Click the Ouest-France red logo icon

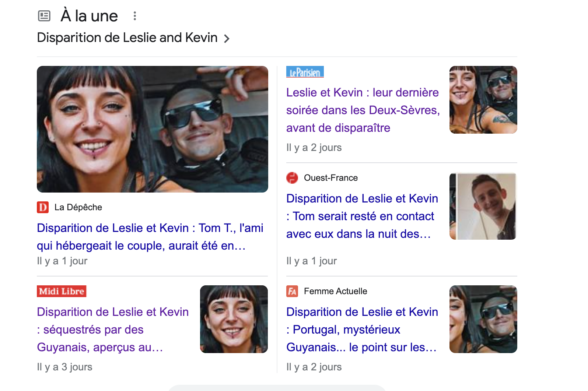click(292, 178)
